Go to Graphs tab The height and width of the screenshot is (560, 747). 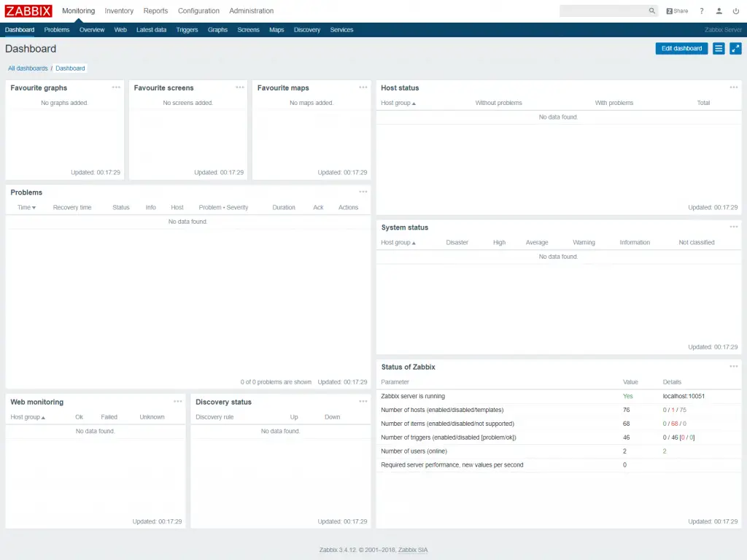click(217, 29)
